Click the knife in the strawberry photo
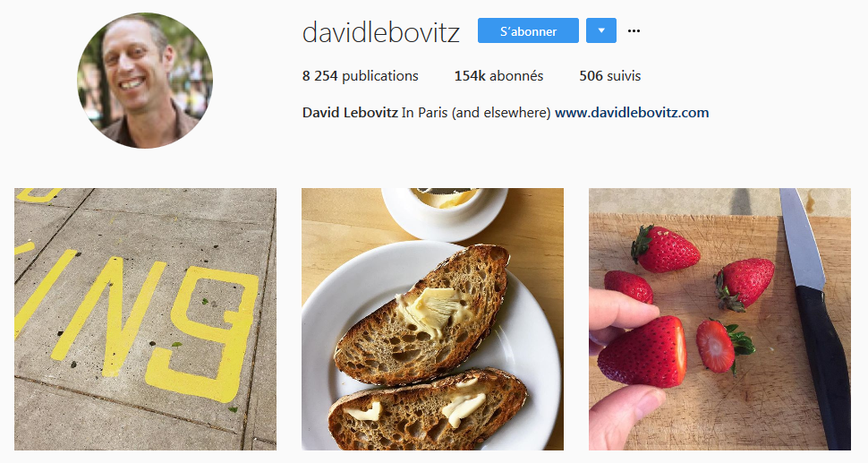 (815, 319)
